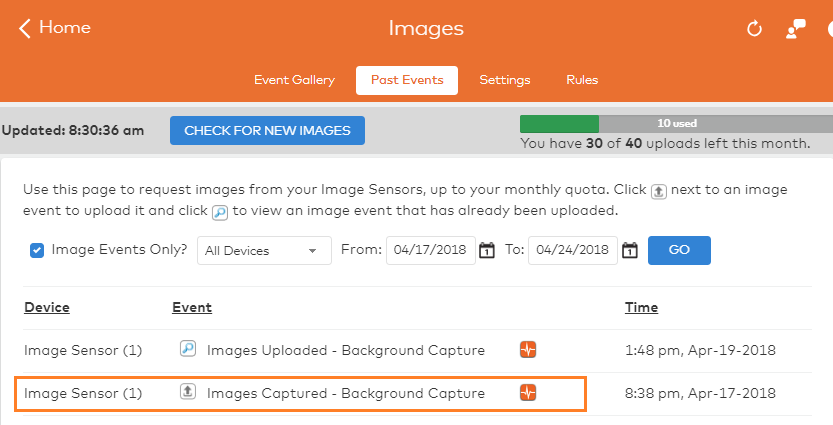Upload images via upload icon in the Images Captured row
This screenshot has height=425, width=833.
(x=188, y=392)
